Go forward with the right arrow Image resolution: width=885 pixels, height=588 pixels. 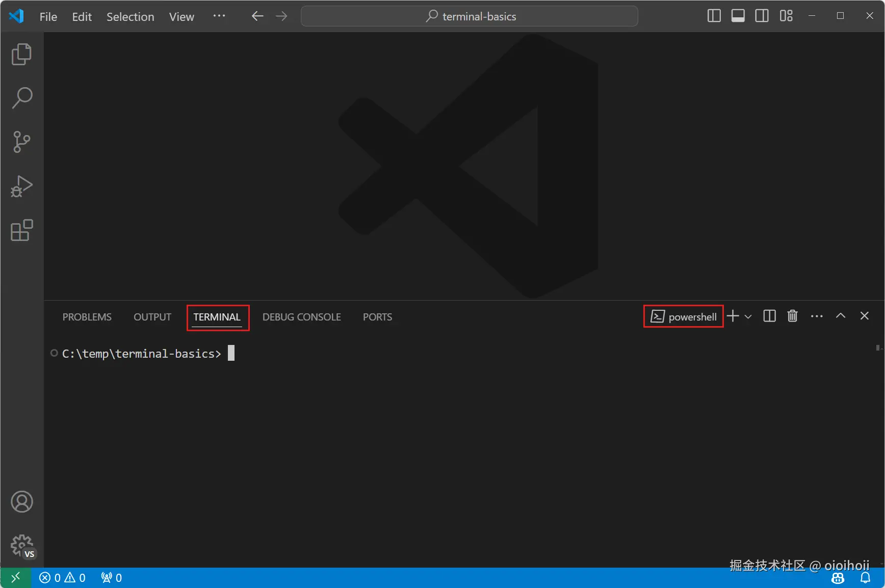281,16
